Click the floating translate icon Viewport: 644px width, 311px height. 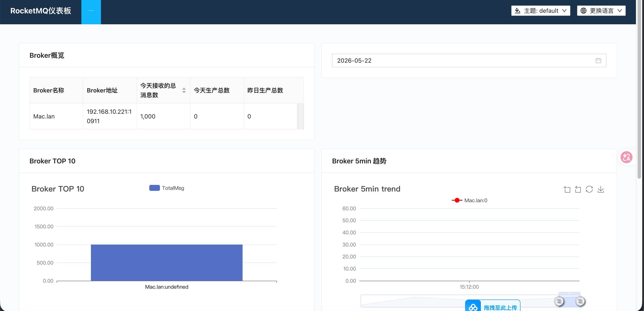(x=627, y=157)
